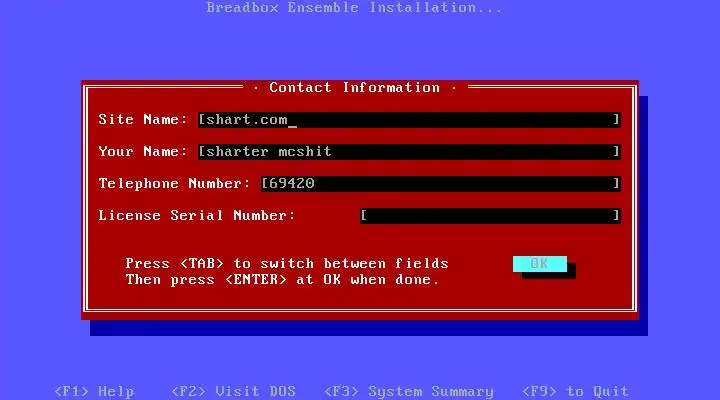
Task: Click the Contact Information dialog title
Action: tap(354, 87)
